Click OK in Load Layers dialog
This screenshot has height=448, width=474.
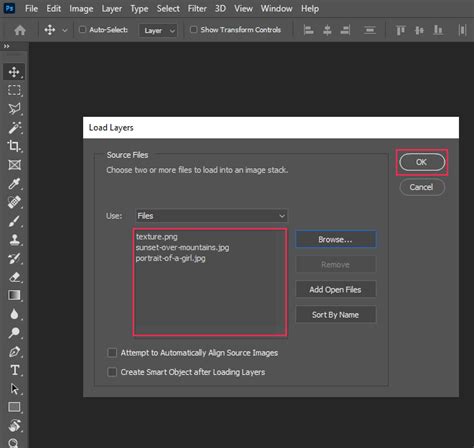point(422,162)
